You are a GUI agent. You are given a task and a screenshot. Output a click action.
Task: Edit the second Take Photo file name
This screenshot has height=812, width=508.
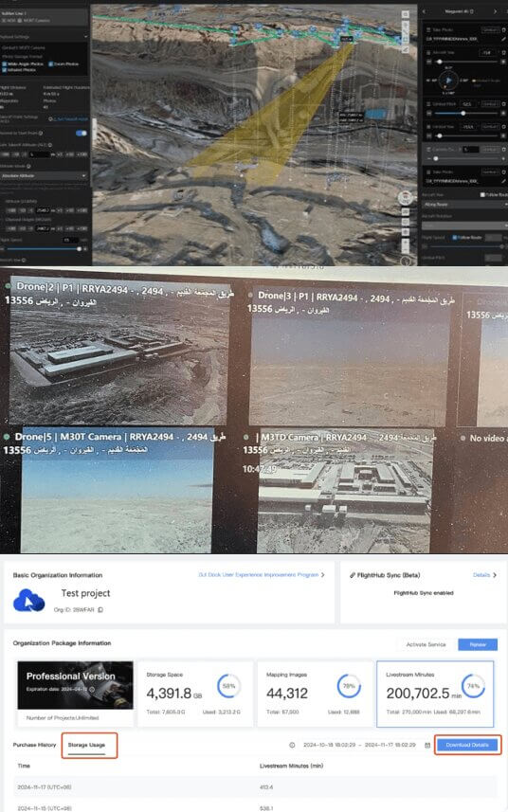click(504, 181)
